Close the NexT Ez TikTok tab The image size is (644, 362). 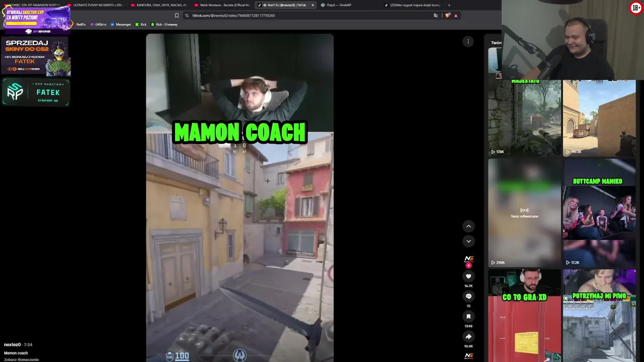(x=312, y=5)
